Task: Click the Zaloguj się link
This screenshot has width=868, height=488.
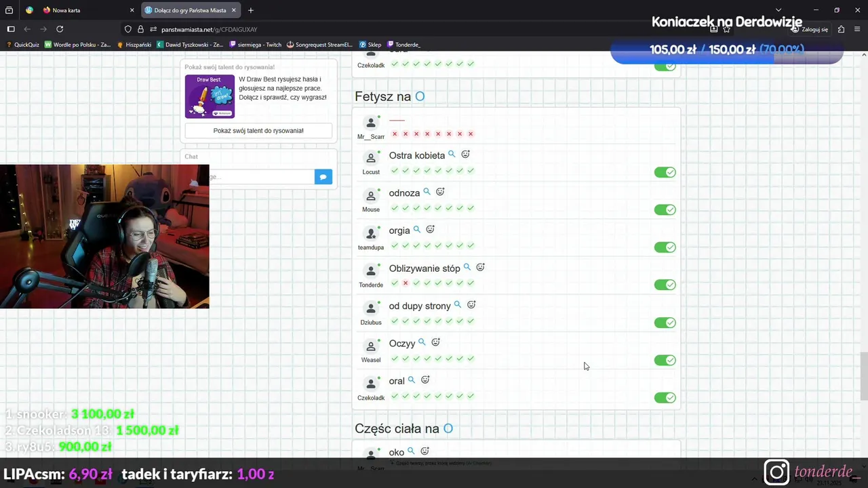Action: pyautogui.click(x=810, y=29)
